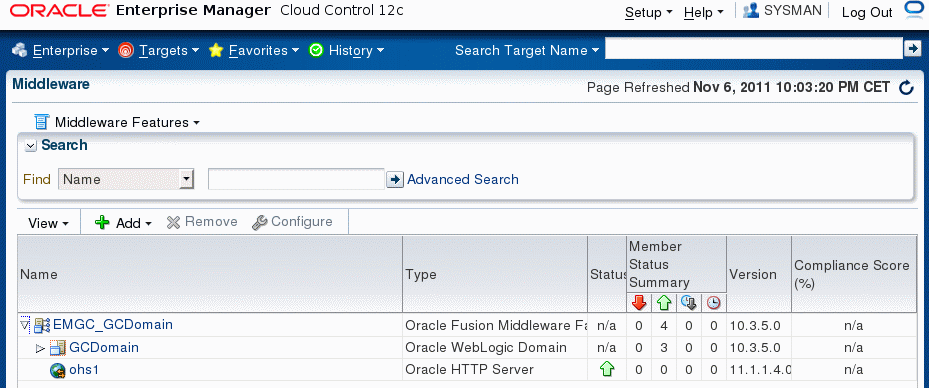
Task: Expand the GCDomain tree node
Action: point(40,348)
